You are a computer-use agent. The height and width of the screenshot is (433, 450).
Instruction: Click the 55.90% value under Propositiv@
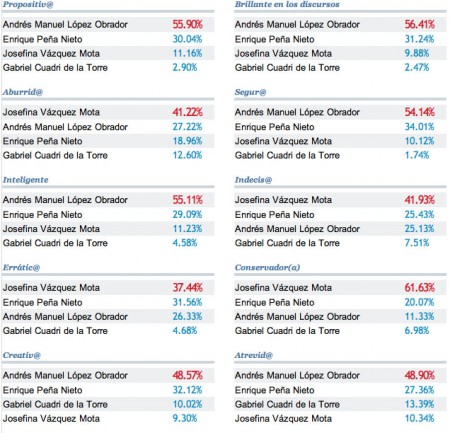[187, 24]
